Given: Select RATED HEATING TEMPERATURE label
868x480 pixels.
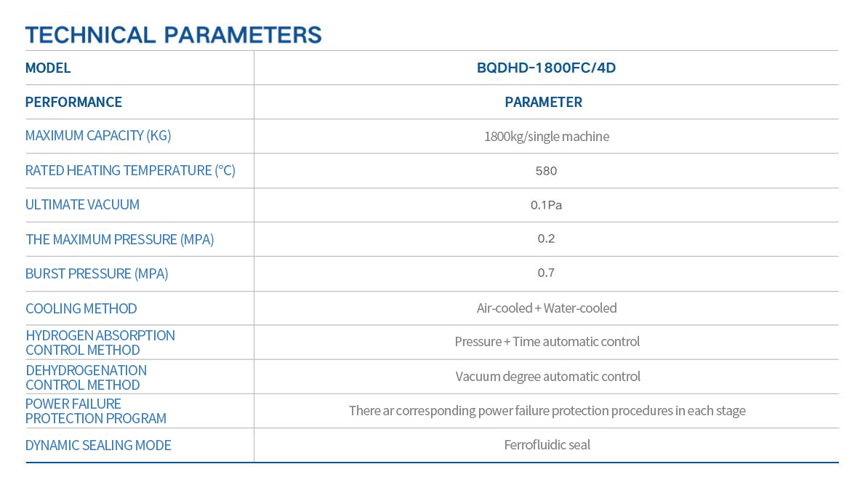Looking at the screenshot, I should 130,171.
